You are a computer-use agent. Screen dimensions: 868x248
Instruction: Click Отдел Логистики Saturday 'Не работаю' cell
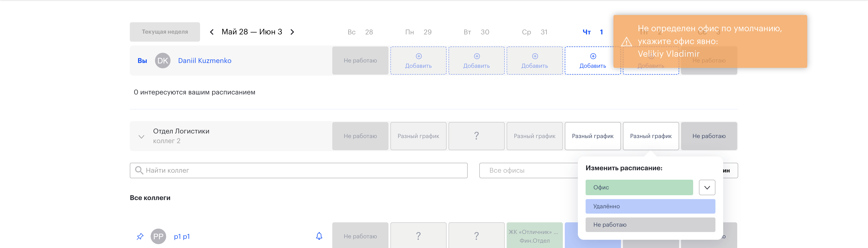click(x=709, y=136)
